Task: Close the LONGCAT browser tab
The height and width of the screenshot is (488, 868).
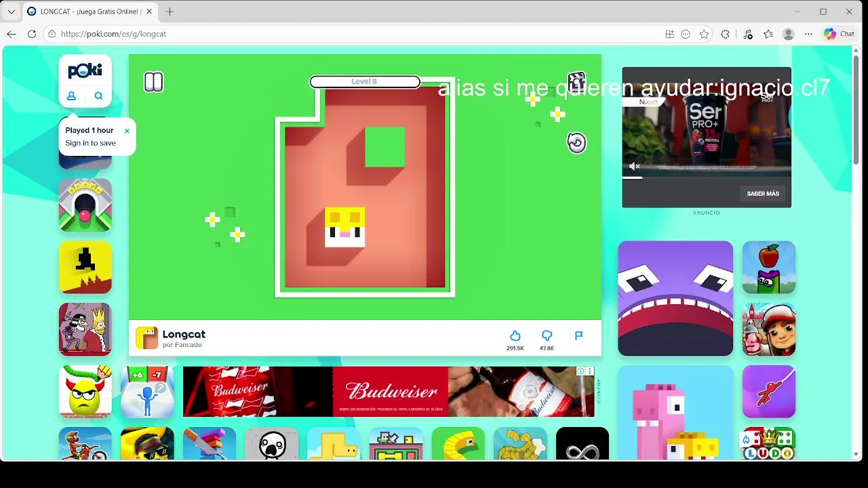Action: click(x=149, y=12)
